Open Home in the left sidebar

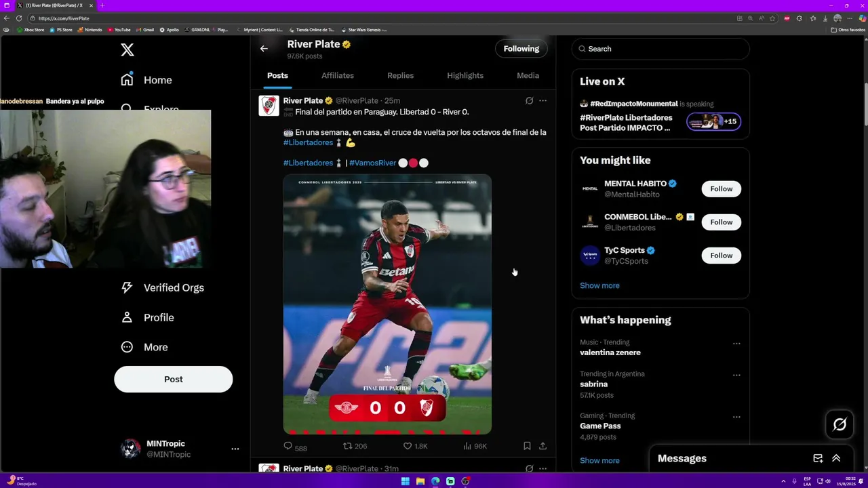(146, 80)
